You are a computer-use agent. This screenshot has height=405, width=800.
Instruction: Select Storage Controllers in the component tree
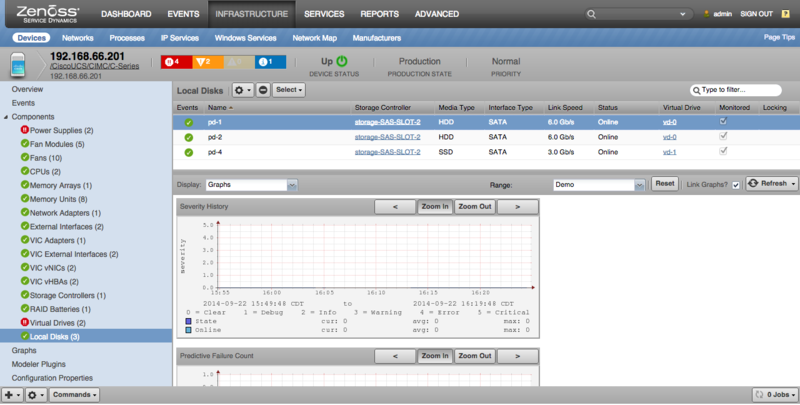67,295
